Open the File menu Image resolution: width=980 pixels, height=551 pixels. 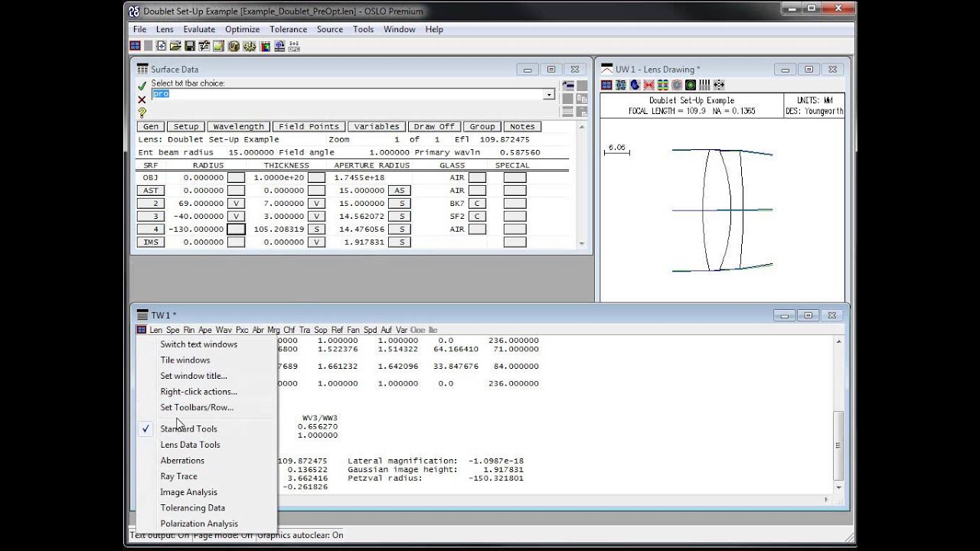[x=139, y=29]
